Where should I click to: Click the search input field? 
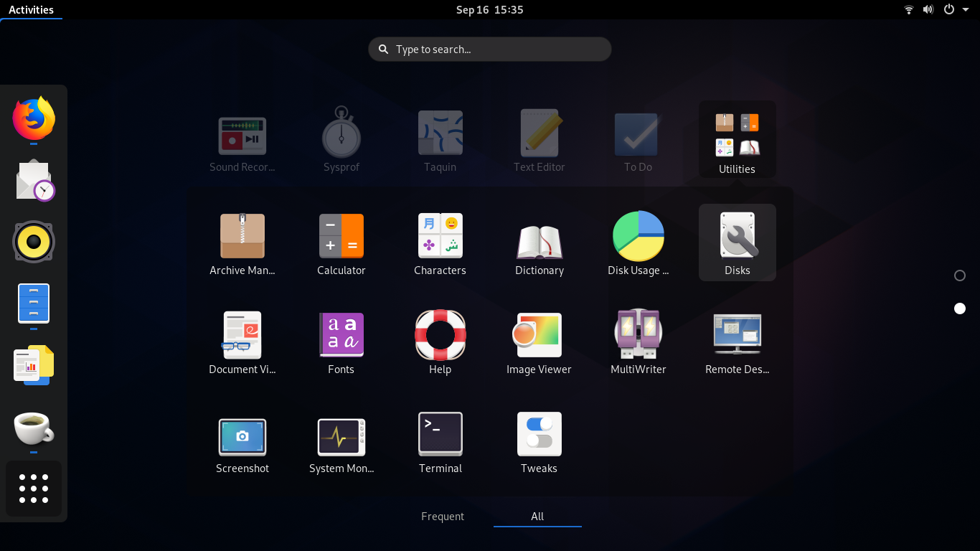click(490, 49)
